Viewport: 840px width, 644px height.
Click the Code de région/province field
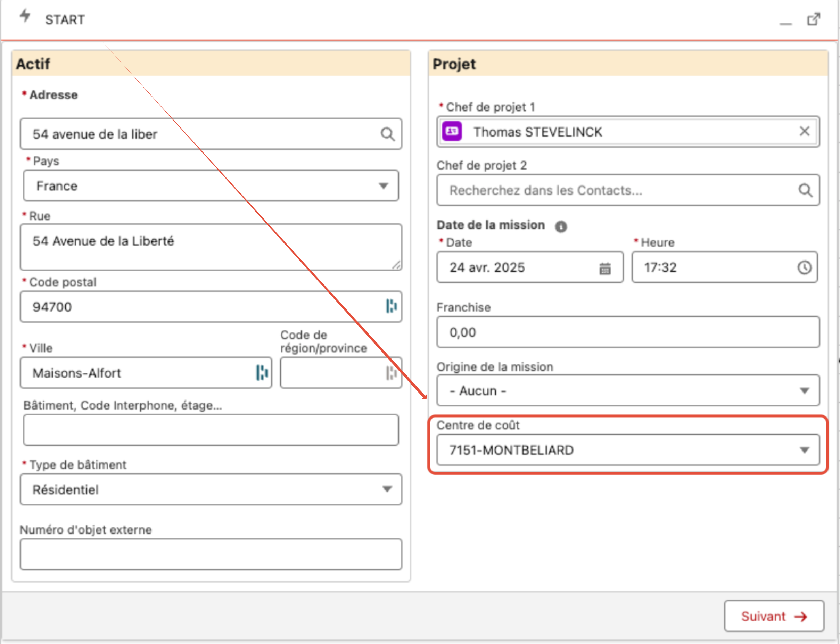341,373
